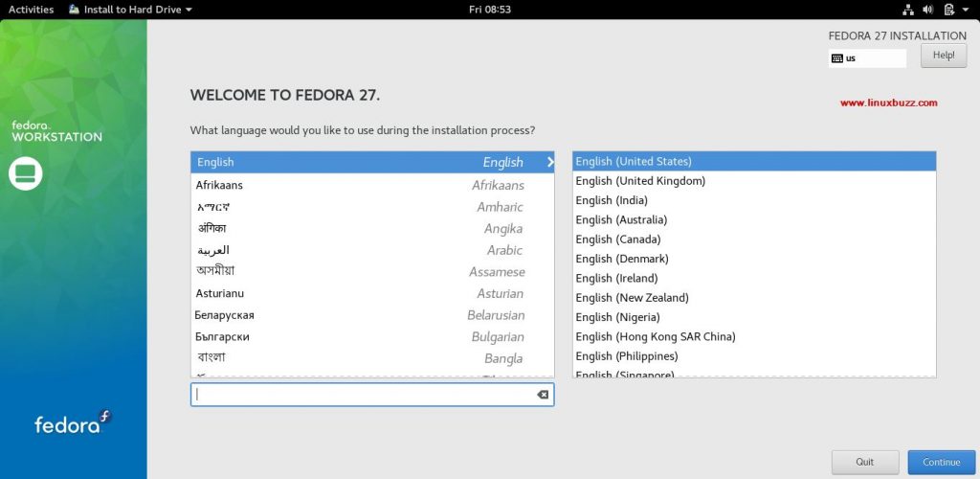Viewport: 980px width, 479px height.
Task: Select the Assamese language row
Action: [372, 272]
